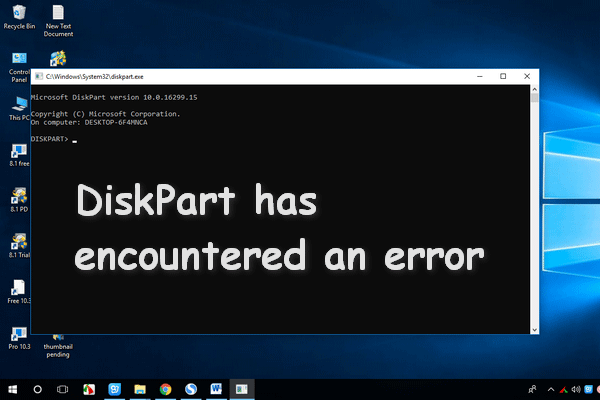This screenshot has width=600, height=400.
Task: Open the Windows Start menu
Action: click(x=12, y=389)
